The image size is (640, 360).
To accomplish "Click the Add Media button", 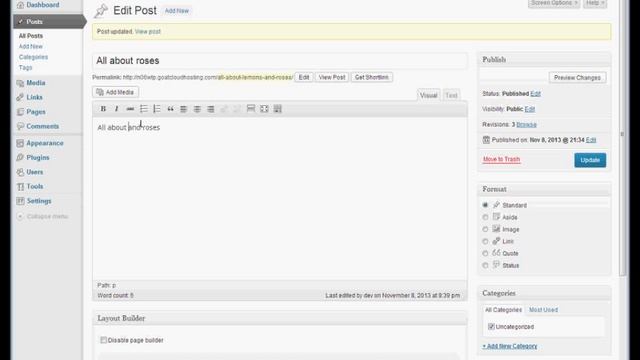I will (x=116, y=92).
